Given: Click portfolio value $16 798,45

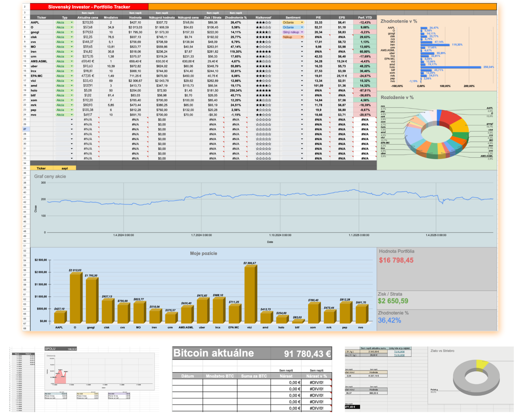Looking at the screenshot, I should click(396, 260).
